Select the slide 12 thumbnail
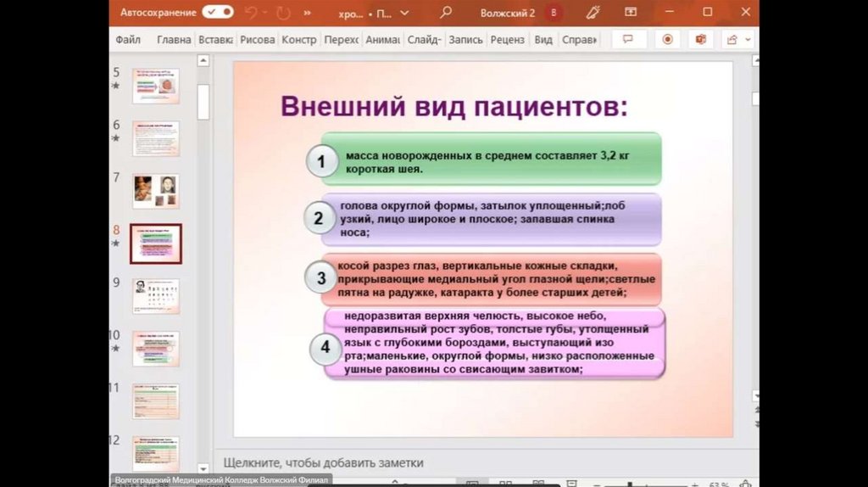The width and height of the screenshot is (868, 487). point(156,453)
